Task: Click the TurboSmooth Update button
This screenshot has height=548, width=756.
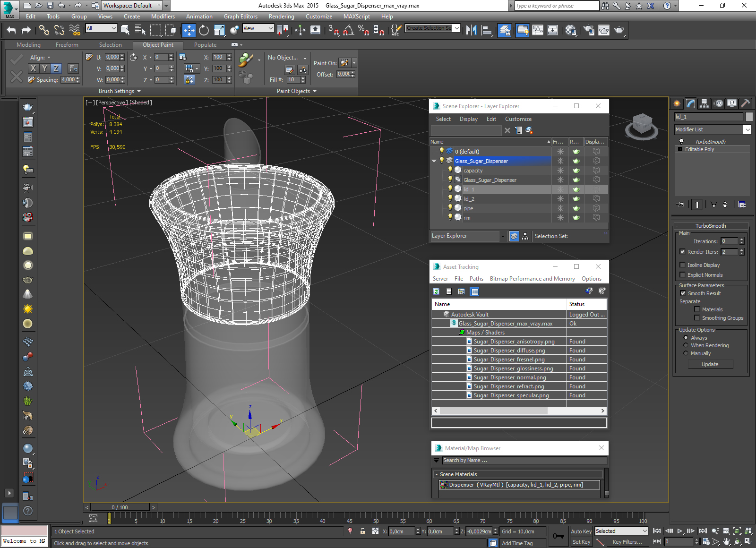Action: point(710,364)
